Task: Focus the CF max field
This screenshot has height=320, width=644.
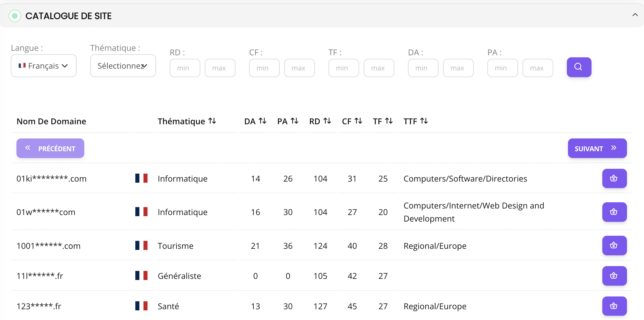Action: 300,68
